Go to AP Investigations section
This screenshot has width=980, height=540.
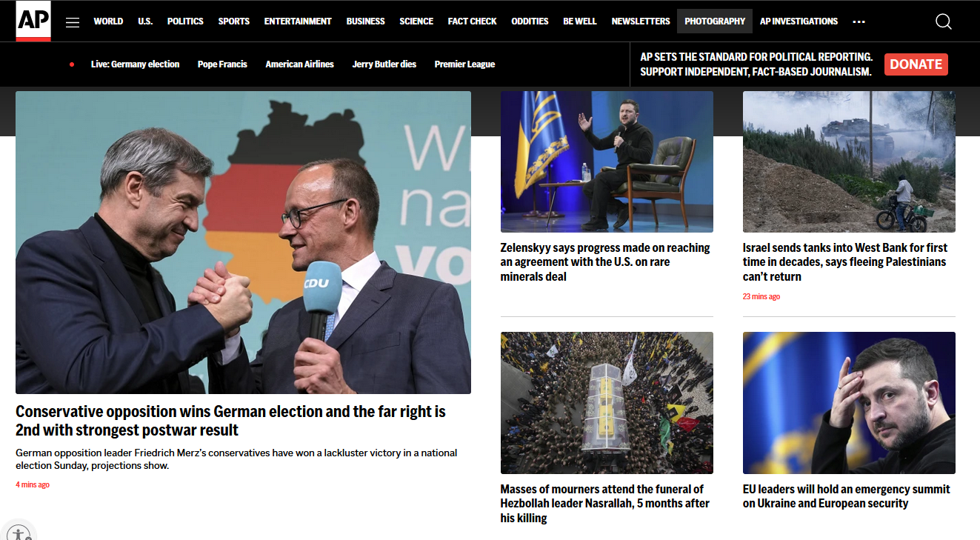[799, 21]
